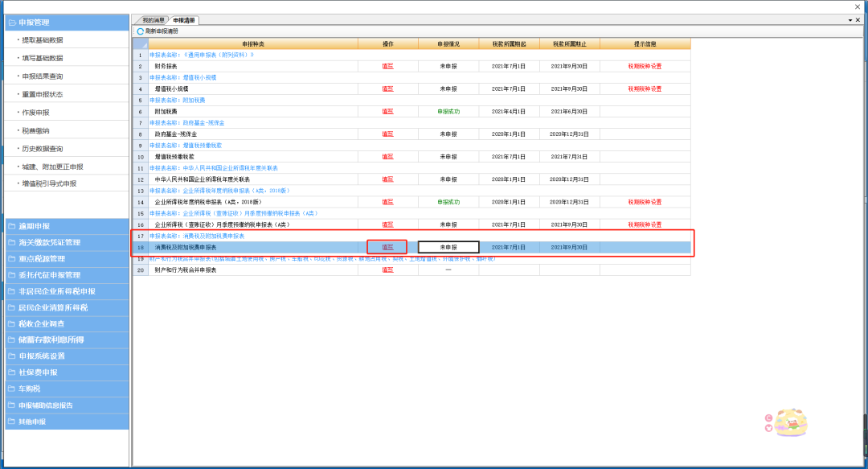Select the 财务报表 row name cell
Image resolution: width=868 pixels, height=469 pixels.
253,67
